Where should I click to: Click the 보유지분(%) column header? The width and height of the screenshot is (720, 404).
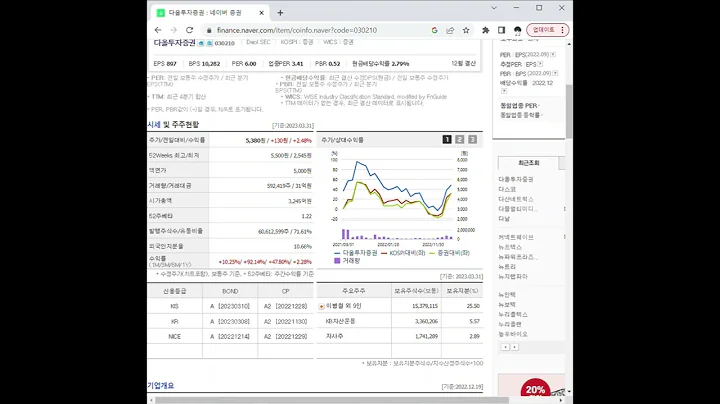pos(462,291)
